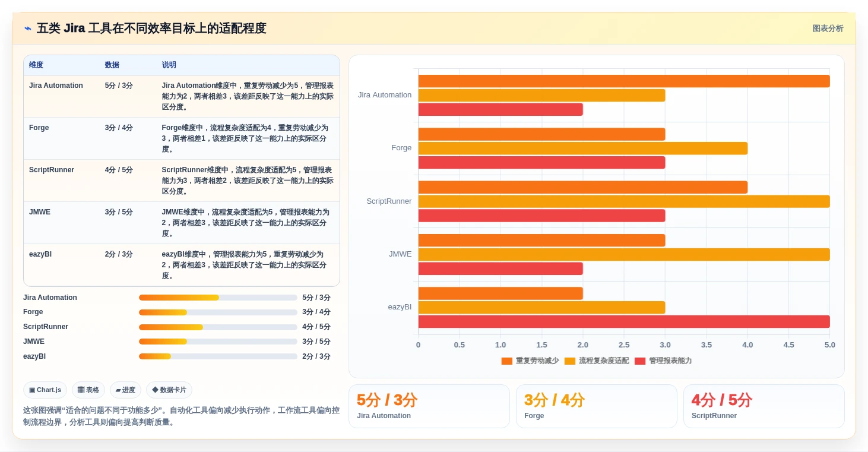The width and height of the screenshot is (868, 452).
Task: Click the Forge description text in table
Action: tap(246, 138)
